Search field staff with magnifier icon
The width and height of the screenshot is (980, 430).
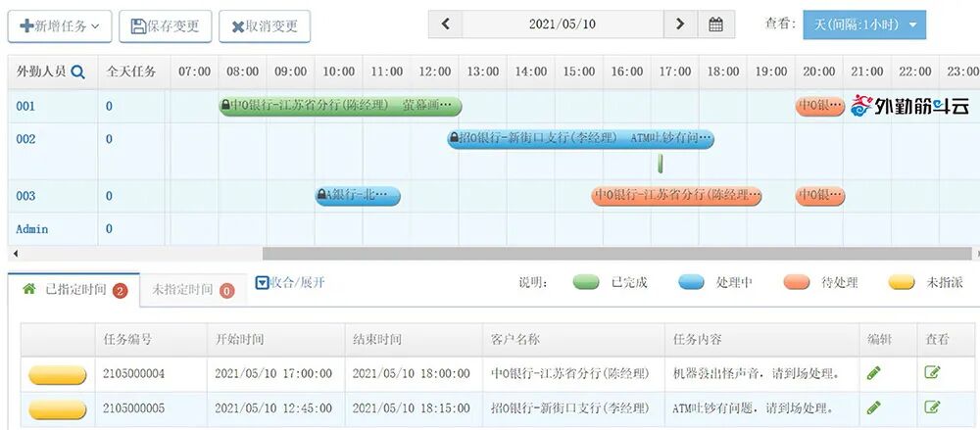point(77,72)
